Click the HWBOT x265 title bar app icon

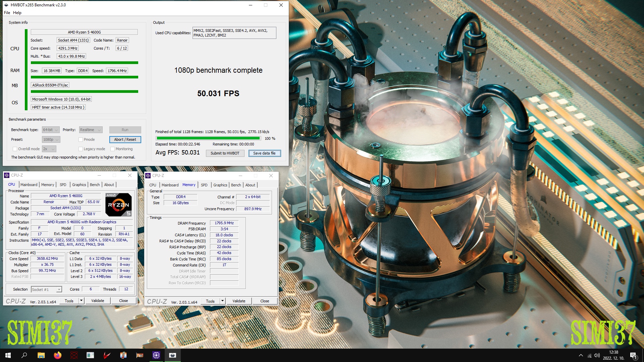coord(6,5)
